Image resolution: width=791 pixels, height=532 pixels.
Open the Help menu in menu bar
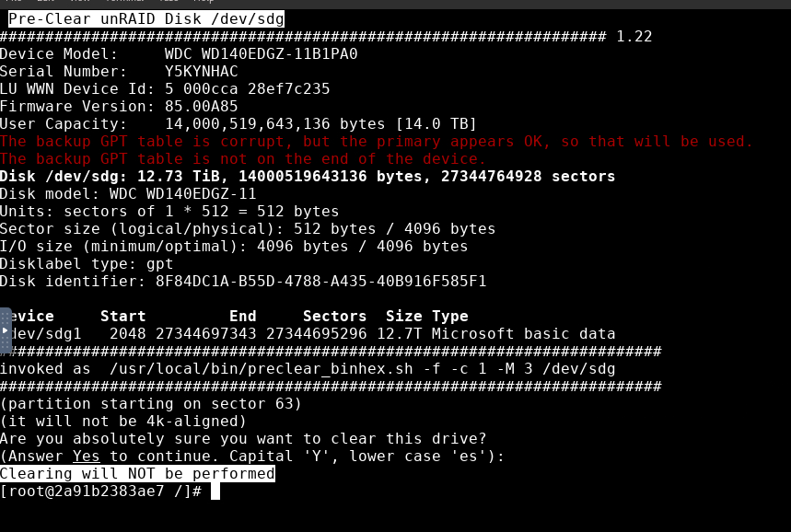coord(204,1)
